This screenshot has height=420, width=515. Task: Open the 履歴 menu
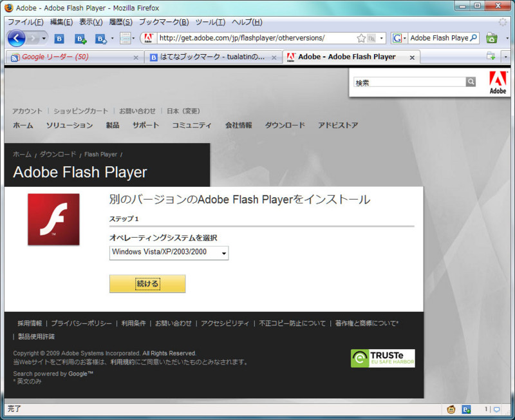120,23
